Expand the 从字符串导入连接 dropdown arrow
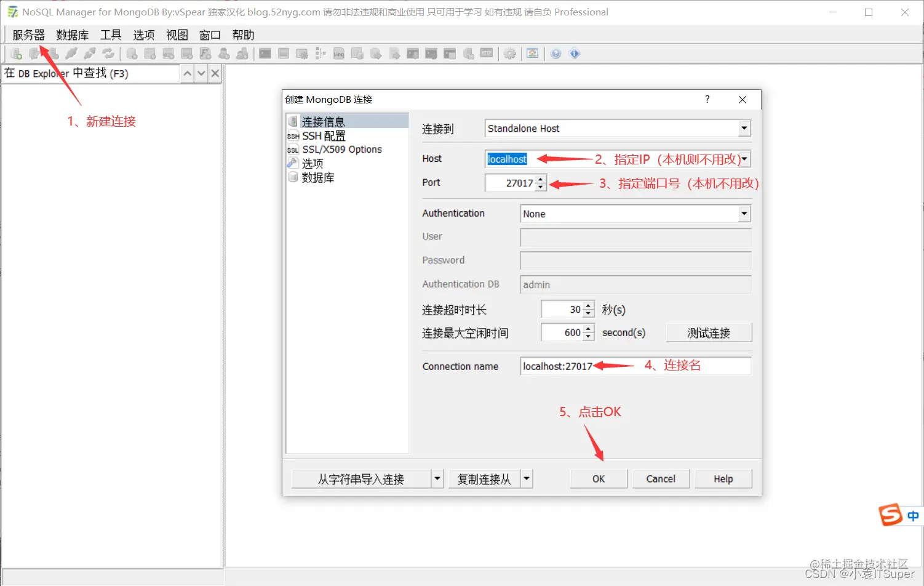The image size is (924, 586). coord(437,478)
